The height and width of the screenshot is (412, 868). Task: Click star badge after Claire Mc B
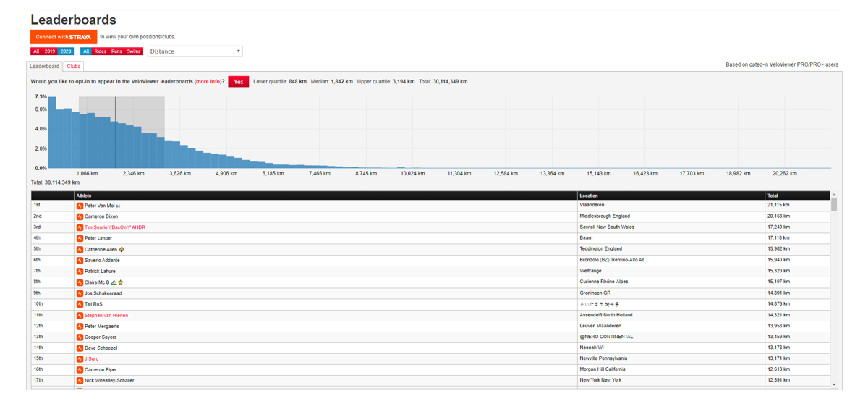120,282
